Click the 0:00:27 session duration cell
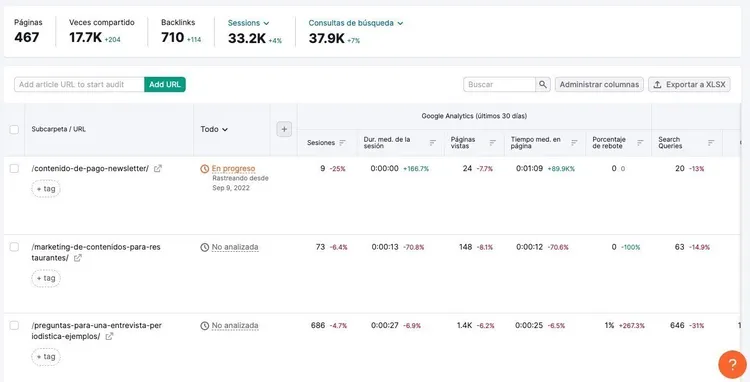The width and height of the screenshot is (750, 382). pyautogui.click(x=385, y=325)
